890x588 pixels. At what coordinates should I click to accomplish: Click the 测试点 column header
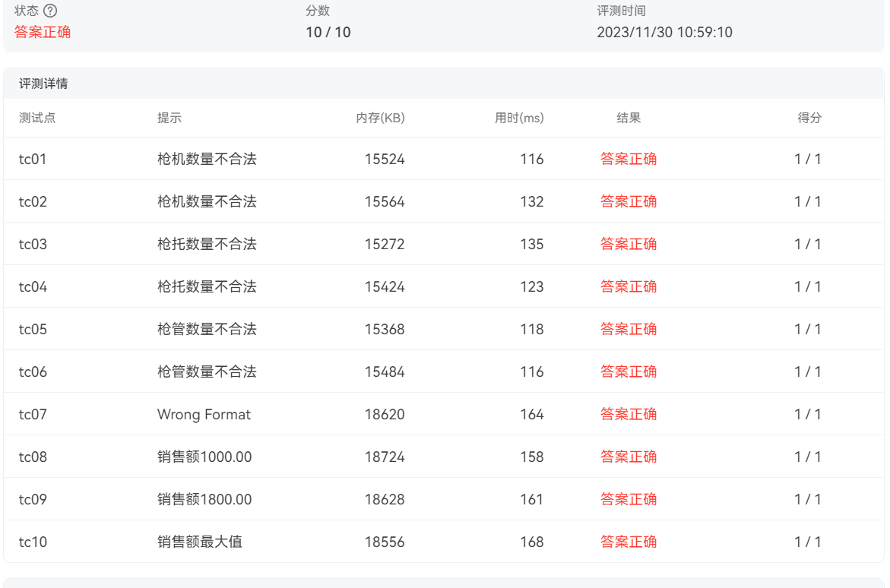[x=37, y=118]
